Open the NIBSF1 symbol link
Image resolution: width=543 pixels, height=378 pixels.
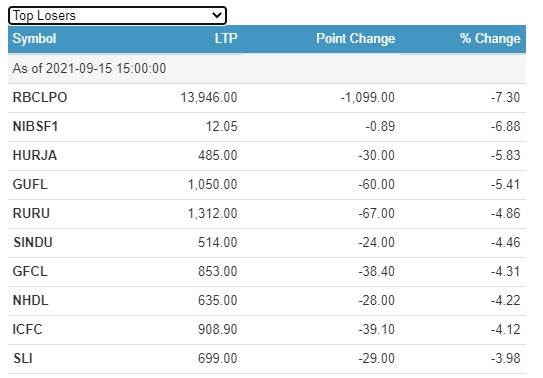point(35,127)
